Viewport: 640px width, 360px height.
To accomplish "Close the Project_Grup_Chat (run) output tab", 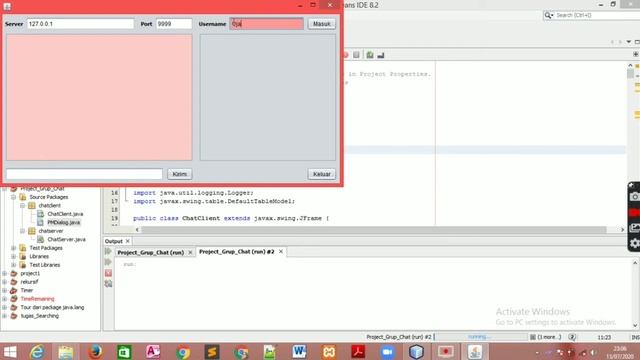I will coord(190,253).
